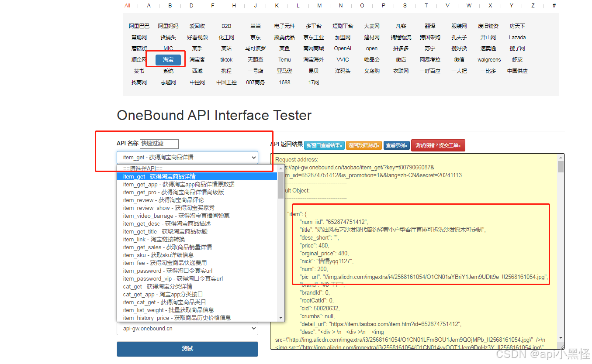Image resolution: width=592 pixels, height=364 pixels.
Task: Open 唯品会 platform link
Action: click(x=372, y=60)
